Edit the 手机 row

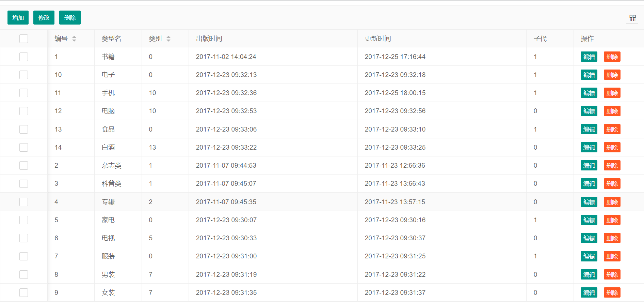click(x=589, y=93)
